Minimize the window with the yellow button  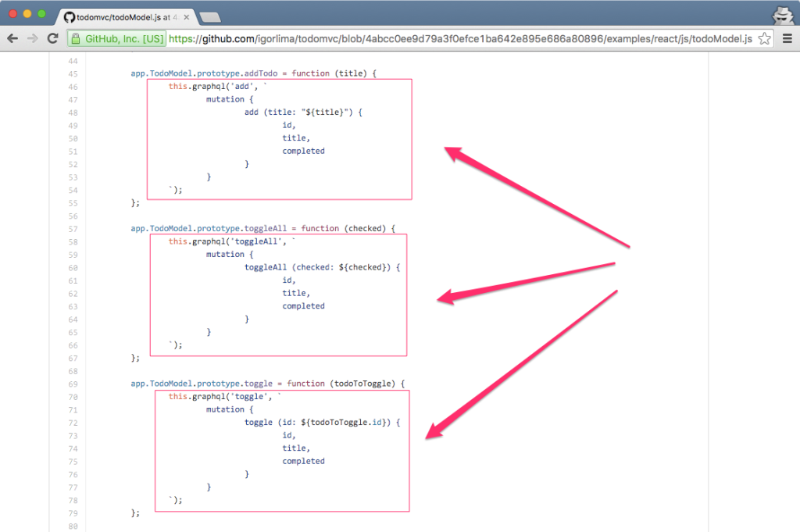pos(27,14)
